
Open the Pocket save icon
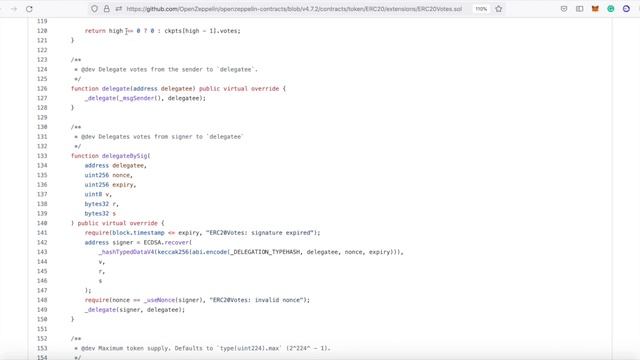[564, 9]
